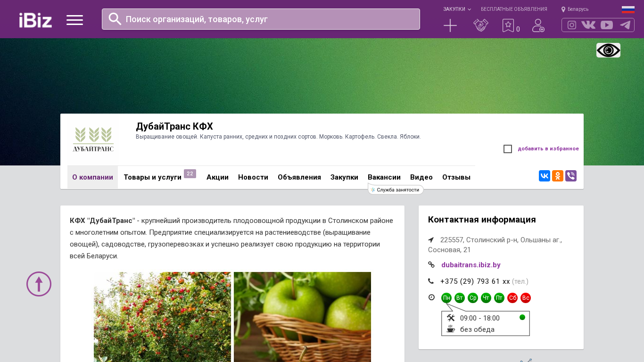Open the Telegram icon in header
This screenshot has width=644, height=362.
click(625, 25)
